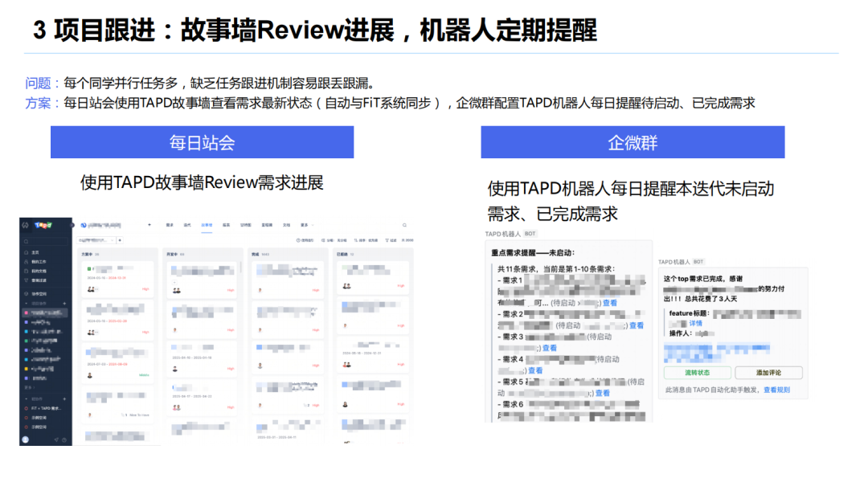Click the plus button beside view selector
This screenshot has height=486, width=868.
[120, 240]
